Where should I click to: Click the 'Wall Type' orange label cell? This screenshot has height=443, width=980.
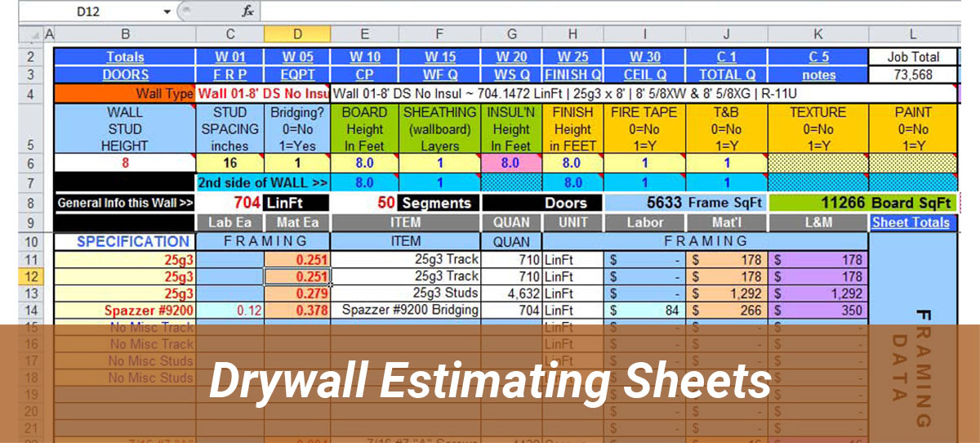click(125, 93)
